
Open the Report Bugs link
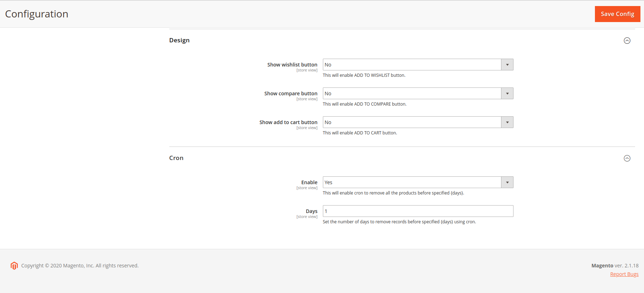click(x=624, y=274)
